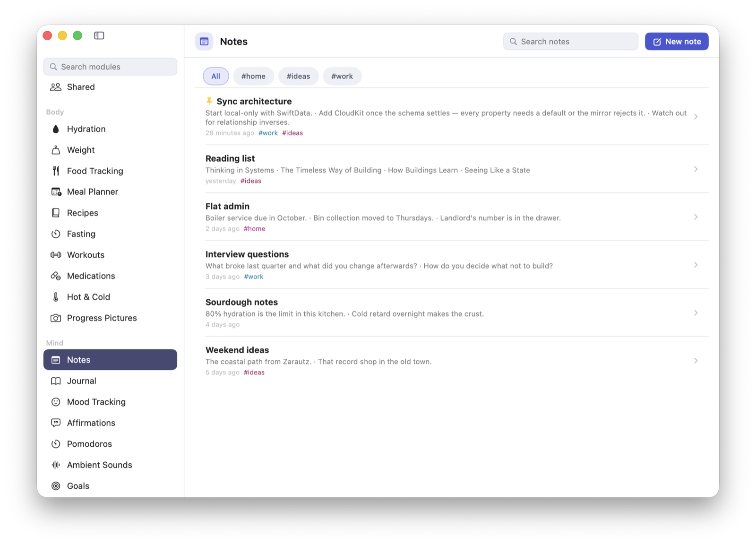
Task: Open the Reading list note title
Action: (230, 158)
